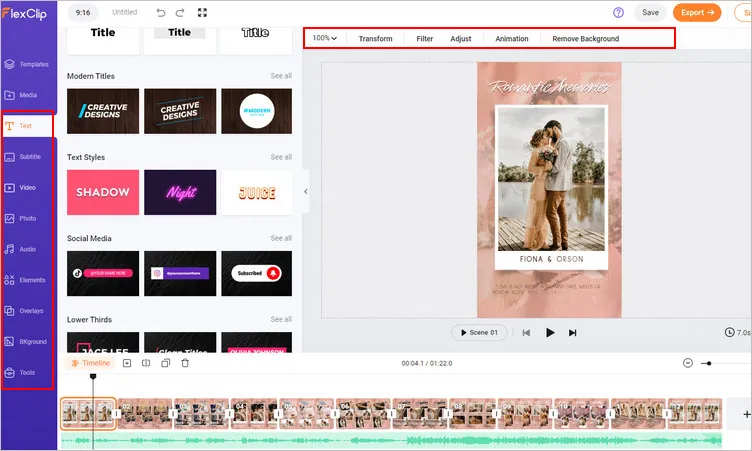Collapse the left panel with arrow
Screen dimensions: 752x451
point(306,191)
